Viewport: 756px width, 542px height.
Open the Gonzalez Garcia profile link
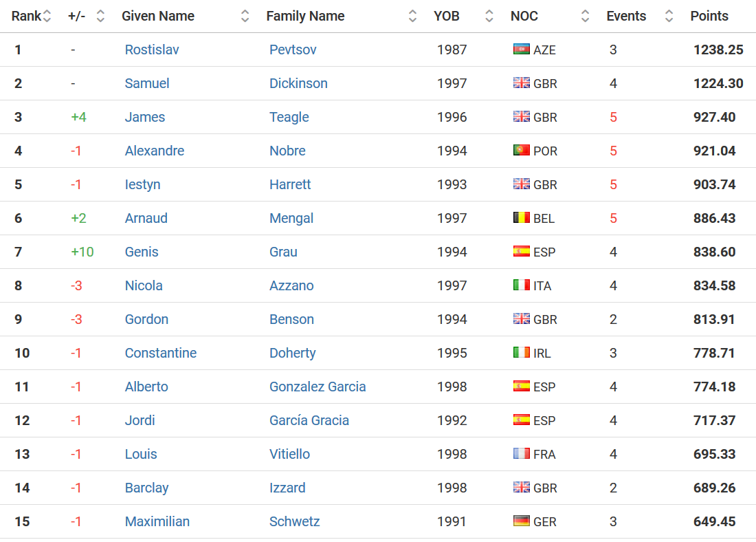click(x=318, y=387)
